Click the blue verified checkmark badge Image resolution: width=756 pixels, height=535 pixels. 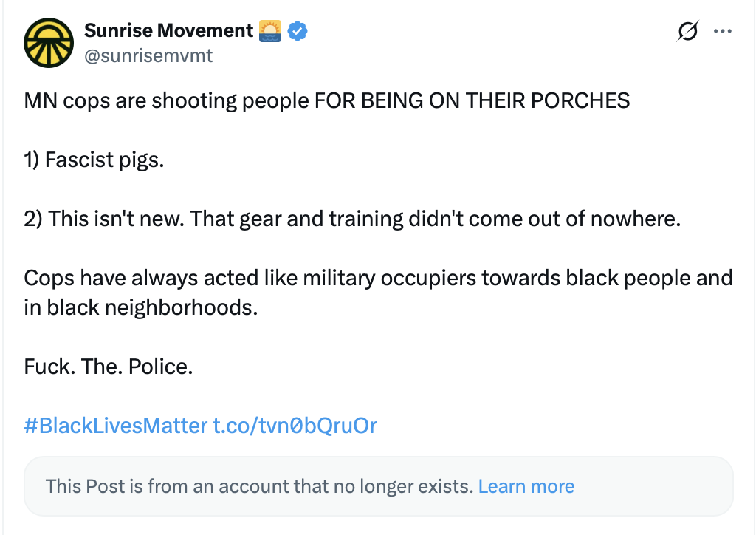click(x=298, y=31)
